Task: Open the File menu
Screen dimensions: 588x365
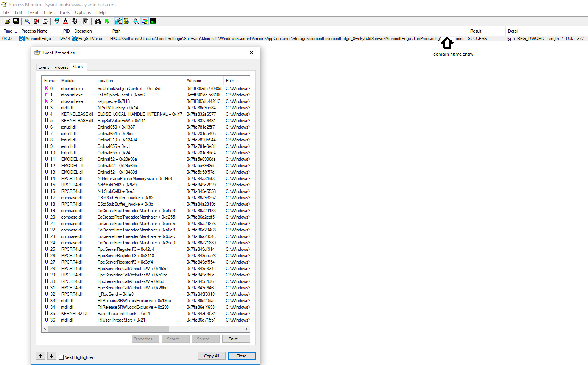Action: [x=6, y=12]
